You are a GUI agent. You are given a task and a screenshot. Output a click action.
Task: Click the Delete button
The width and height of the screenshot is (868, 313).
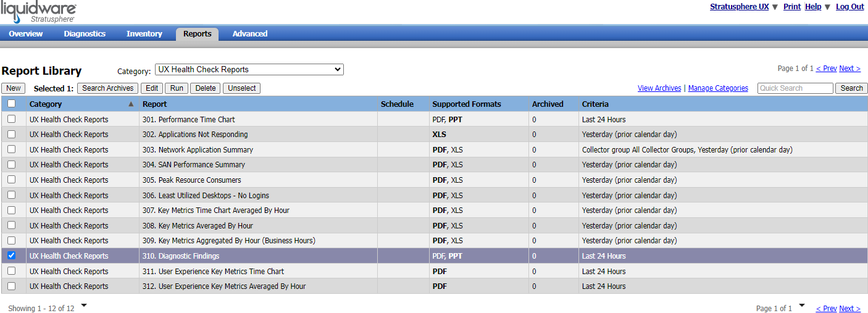click(x=206, y=88)
